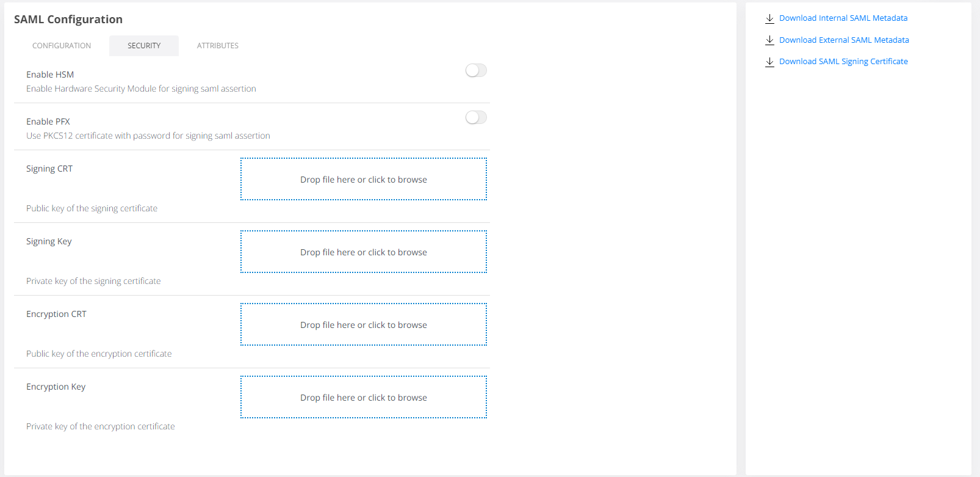Follow the Download External SAML Metadata link

[x=843, y=40]
